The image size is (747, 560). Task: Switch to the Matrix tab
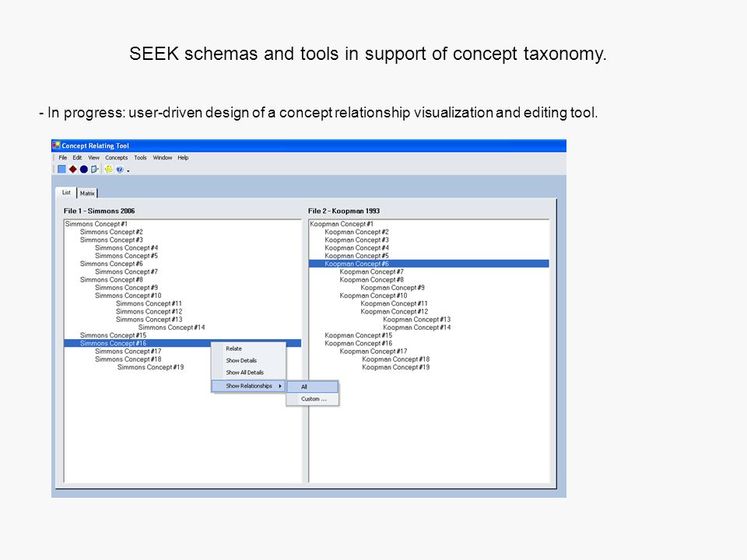pos(87,194)
